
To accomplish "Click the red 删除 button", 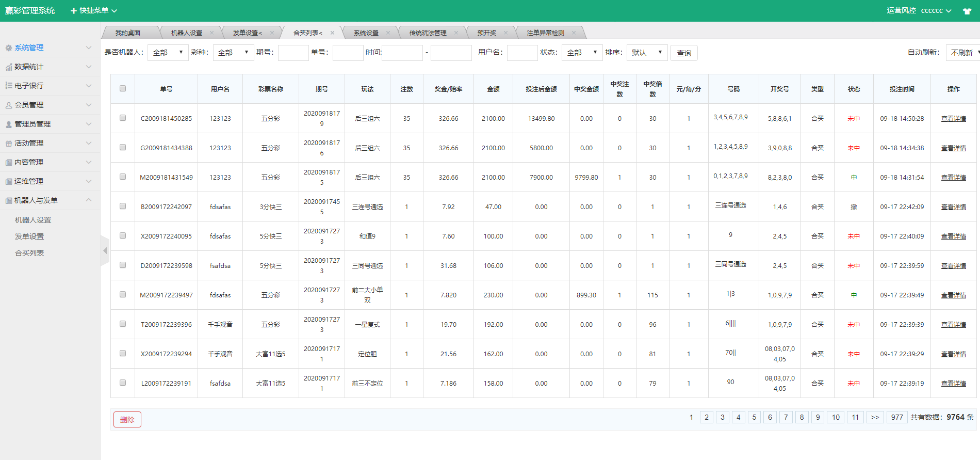I will click(127, 420).
